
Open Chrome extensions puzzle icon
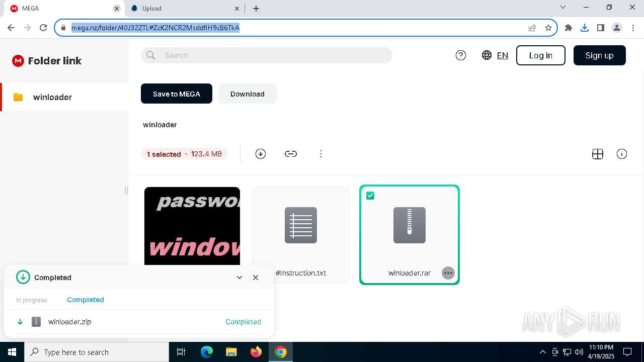[x=569, y=28]
